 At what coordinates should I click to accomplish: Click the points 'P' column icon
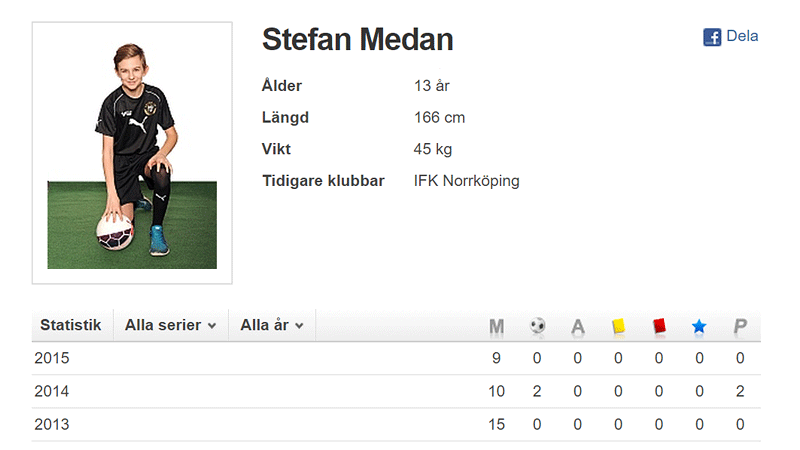pos(740,326)
